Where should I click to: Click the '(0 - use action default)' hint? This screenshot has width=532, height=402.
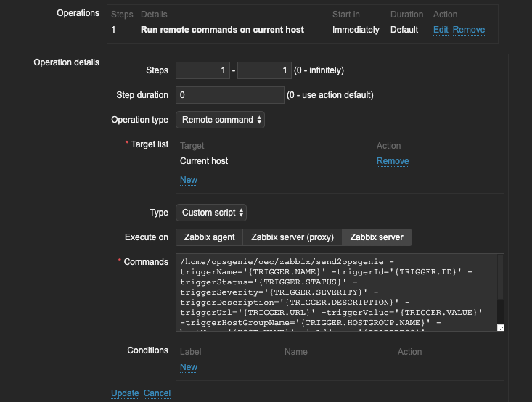[x=330, y=95]
